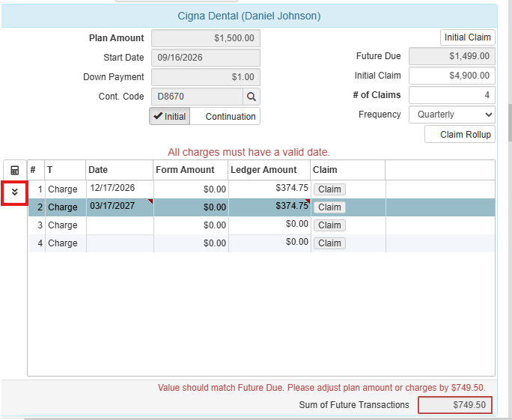Viewport: 512px width, 420px height.
Task: Click row 1 Form Amount $0.00
Action: pos(191,189)
